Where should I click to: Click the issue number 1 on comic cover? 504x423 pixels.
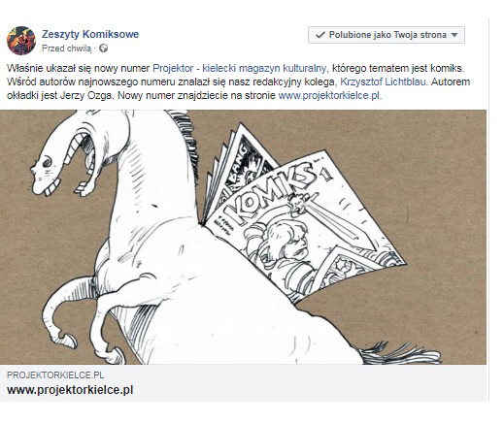pos(326,174)
